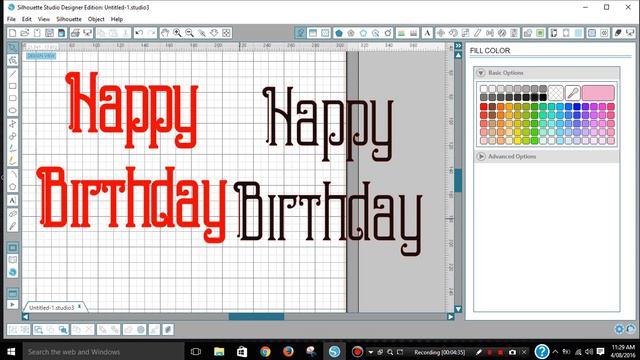Open the Edit menu
640x360 pixels.
pyautogui.click(x=27, y=19)
